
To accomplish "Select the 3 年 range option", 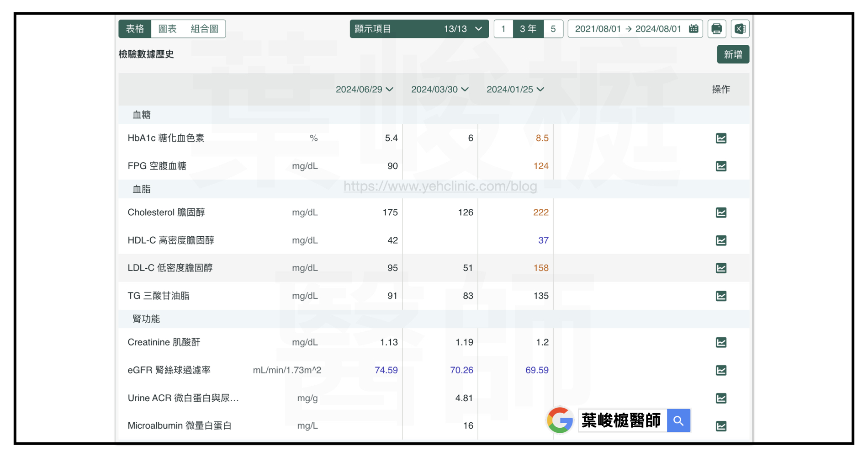I will tap(528, 29).
